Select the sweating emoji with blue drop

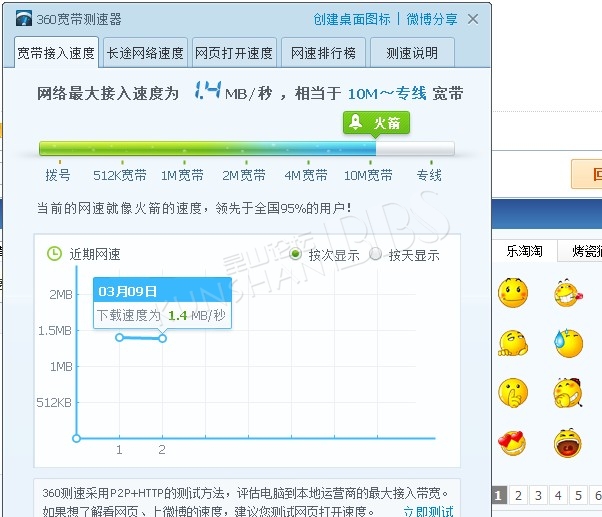[x=568, y=343]
